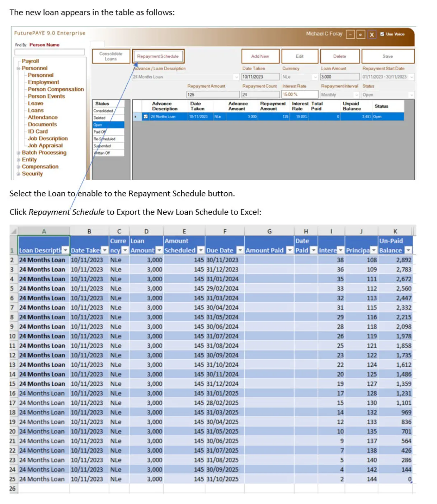
Task: Open the Date Taken column filter arrow
Action: [104, 250]
